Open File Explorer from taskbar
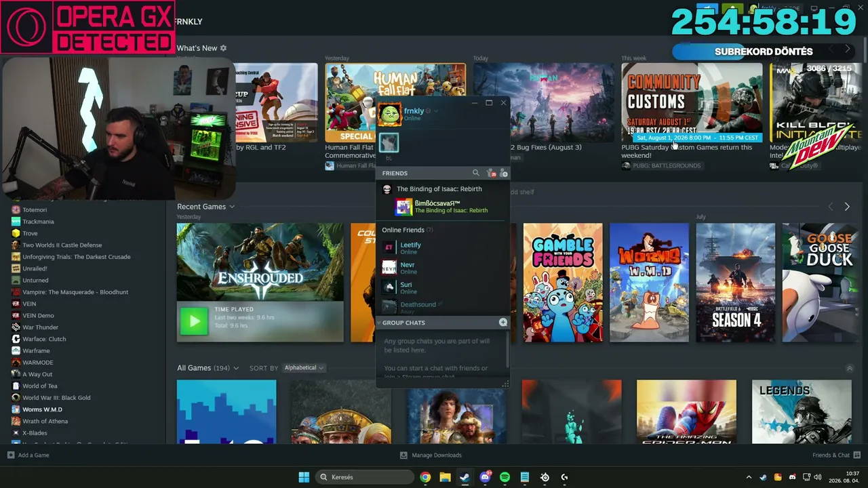868x488 pixels. pos(445,477)
